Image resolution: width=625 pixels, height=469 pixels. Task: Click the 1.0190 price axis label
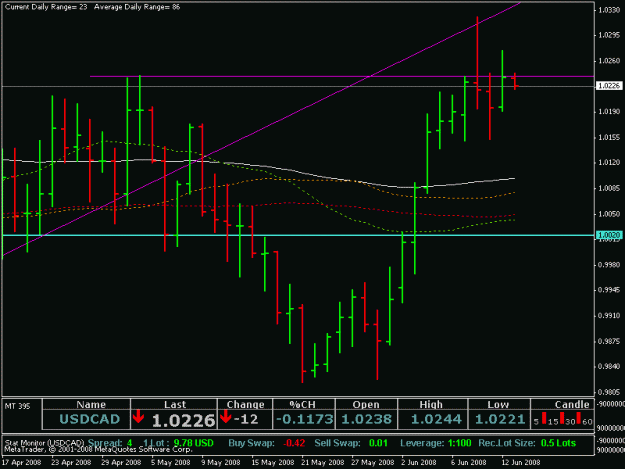(x=610, y=112)
